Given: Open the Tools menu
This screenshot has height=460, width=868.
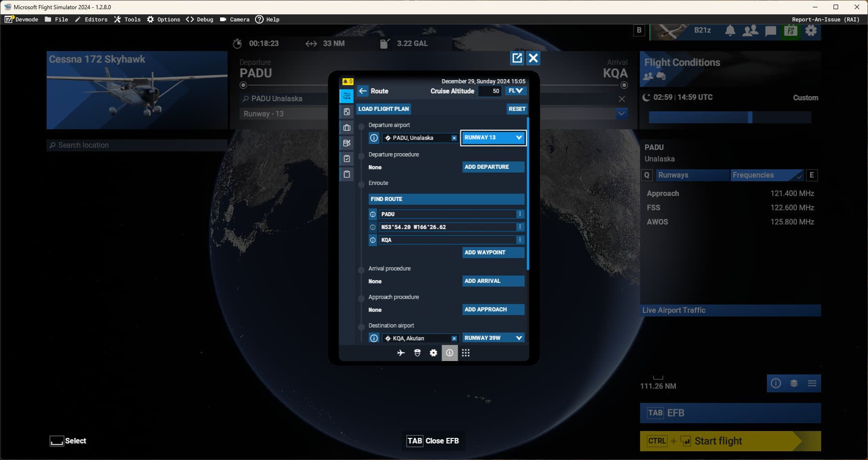Looking at the screenshot, I should pos(127,19).
